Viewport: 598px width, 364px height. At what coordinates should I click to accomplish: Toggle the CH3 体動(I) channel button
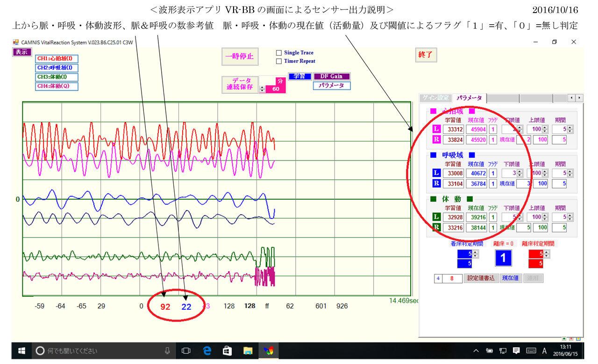[57, 77]
